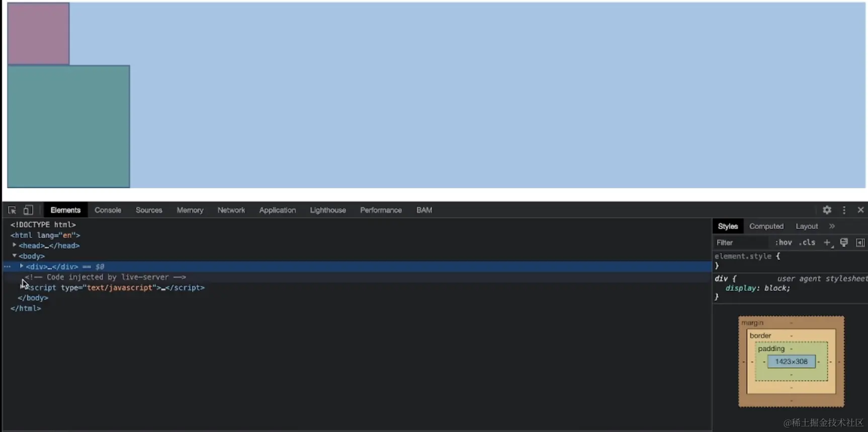This screenshot has height=432, width=868.
Task: Select the Layout sidebar tab
Action: pyautogui.click(x=807, y=226)
